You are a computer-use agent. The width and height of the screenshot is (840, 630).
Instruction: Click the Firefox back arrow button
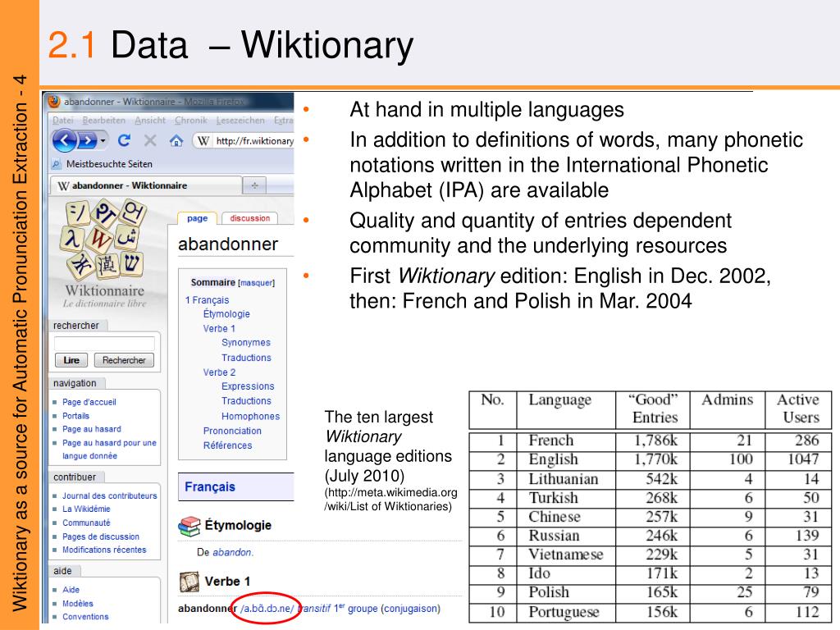tap(65, 141)
